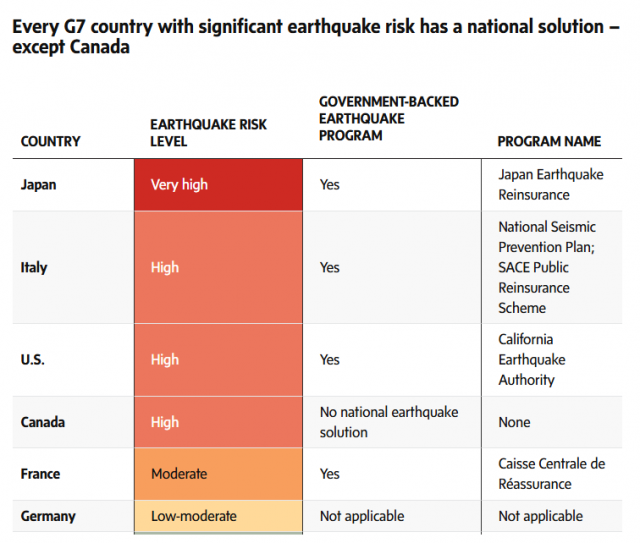
Task: Select the France row label
Action: coord(40,474)
